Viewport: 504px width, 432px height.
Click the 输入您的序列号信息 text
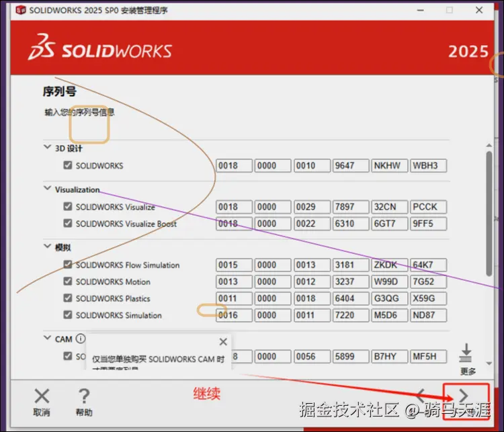(79, 112)
